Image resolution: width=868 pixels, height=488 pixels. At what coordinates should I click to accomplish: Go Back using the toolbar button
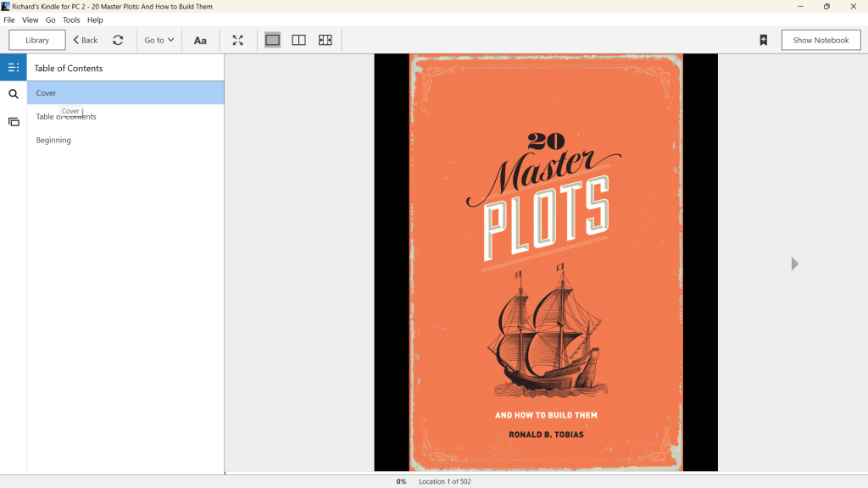point(86,40)
